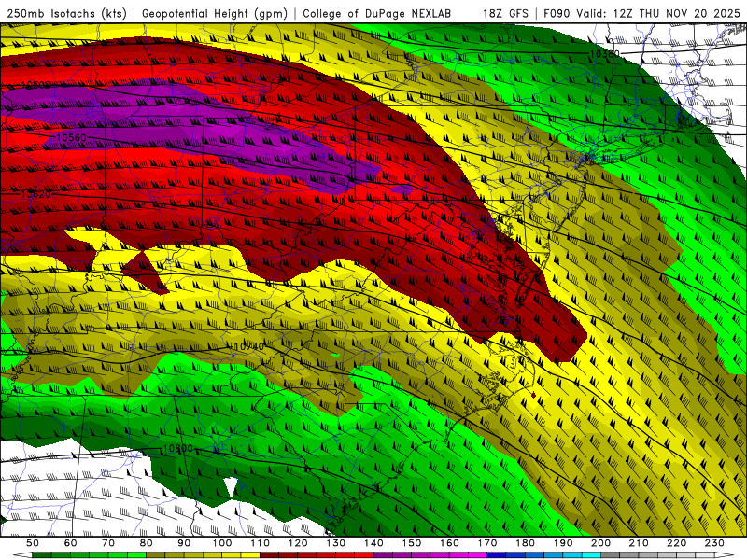Click the '18Z GFS' model run label
Viewport: 747px width, 560px height.
505,14
